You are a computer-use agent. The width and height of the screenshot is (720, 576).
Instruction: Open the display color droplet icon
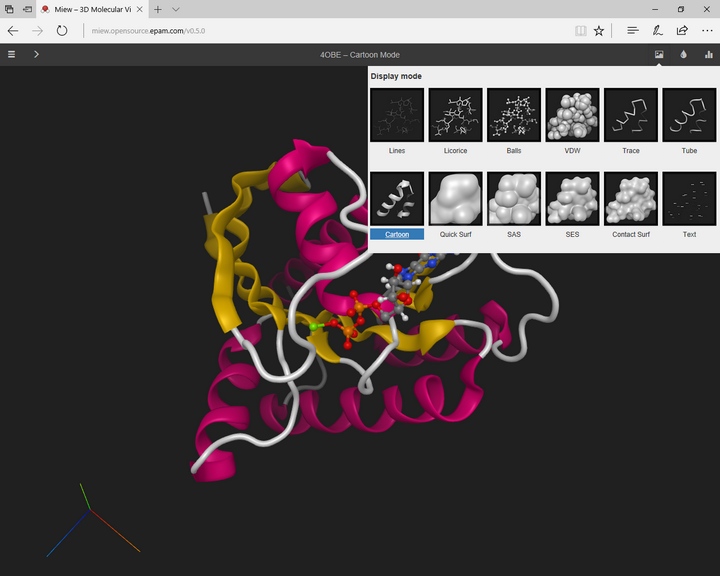(x=684, y=54)
